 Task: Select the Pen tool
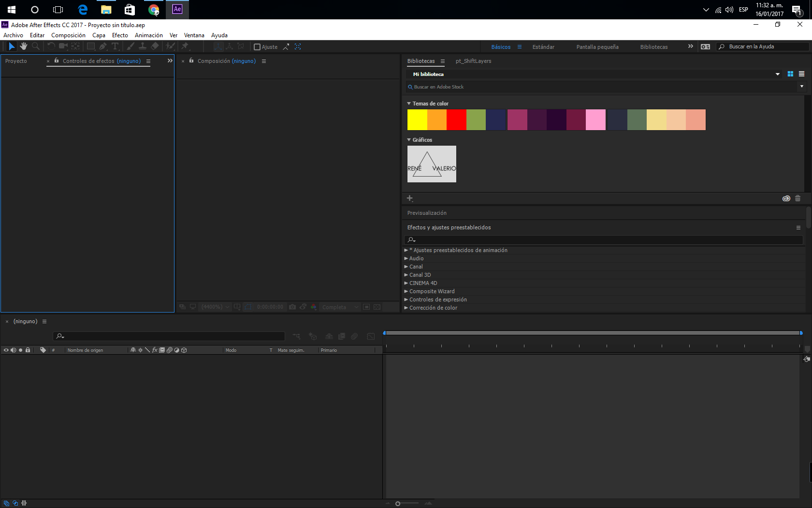[x=103, y=46]
